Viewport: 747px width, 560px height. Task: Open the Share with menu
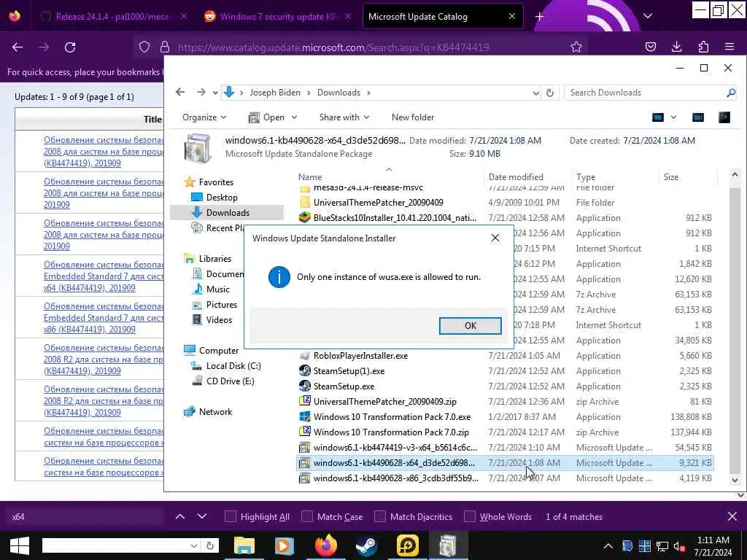click(x=344, y=117)
